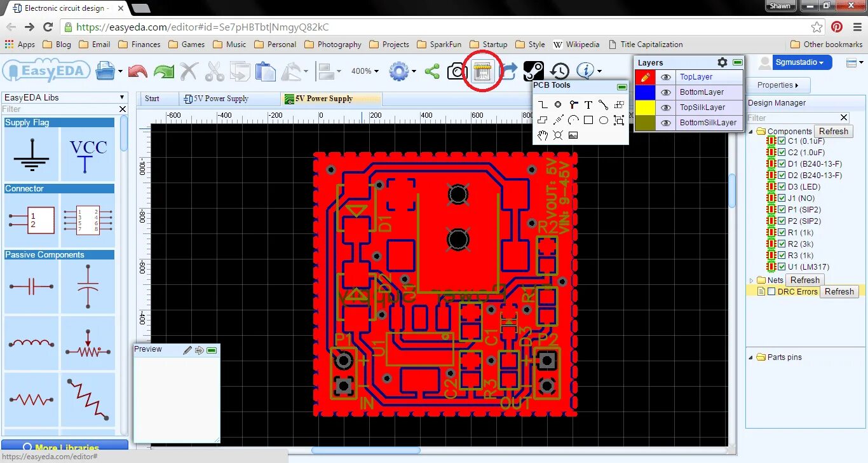Click Refresh next to Components

point(834,131)
